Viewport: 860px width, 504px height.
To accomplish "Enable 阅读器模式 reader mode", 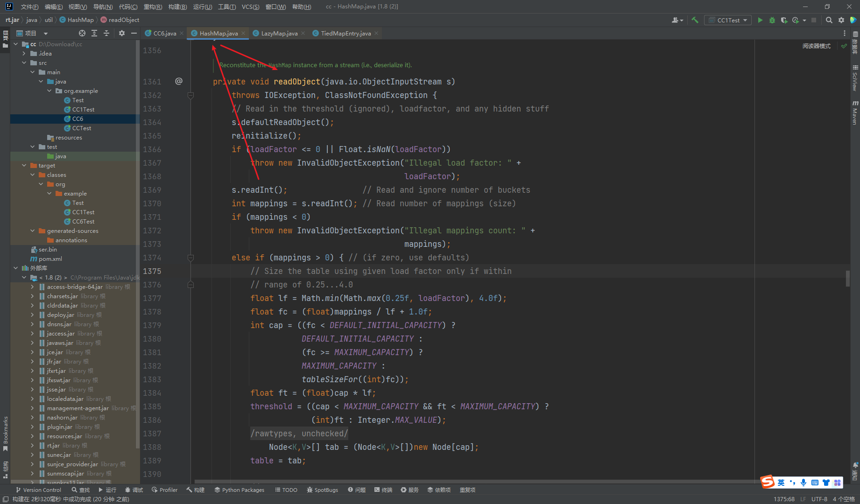I will point(817,46).
